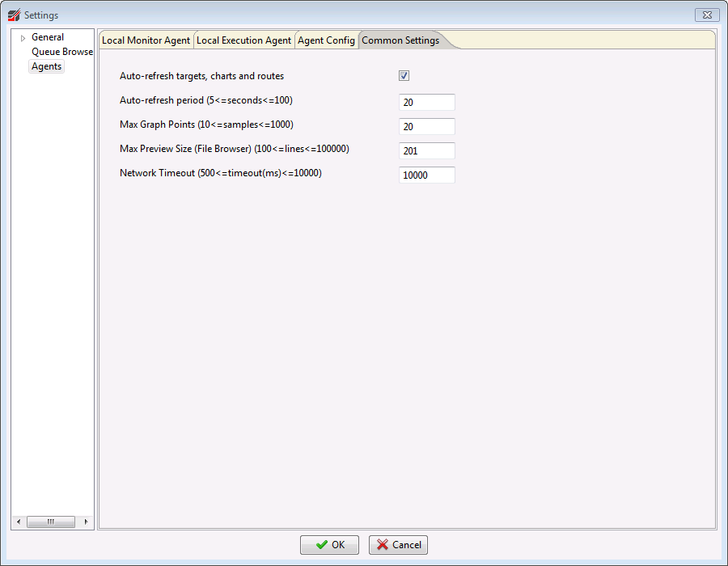This screenshot has height=566, width=728.
Task: Switch to Local Monitor Agent tab
Action: pyautogui.click(x=146, y=40)
